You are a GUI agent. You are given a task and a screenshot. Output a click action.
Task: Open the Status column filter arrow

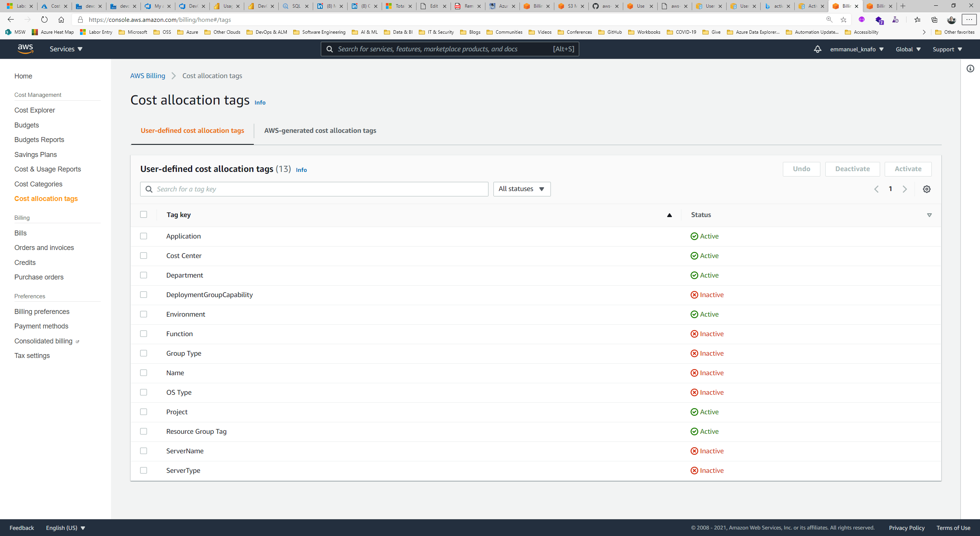[x=929, y=215]
